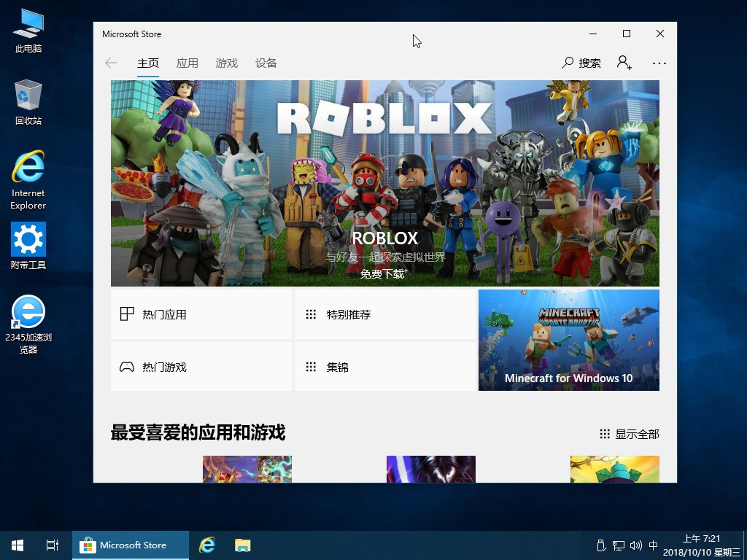Click the USB safely-remove tray icon
Screen dimensions: 747x560
pos(601,545)
